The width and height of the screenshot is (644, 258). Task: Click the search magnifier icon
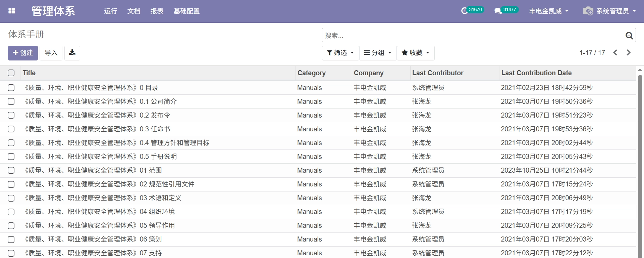(629, 35)
